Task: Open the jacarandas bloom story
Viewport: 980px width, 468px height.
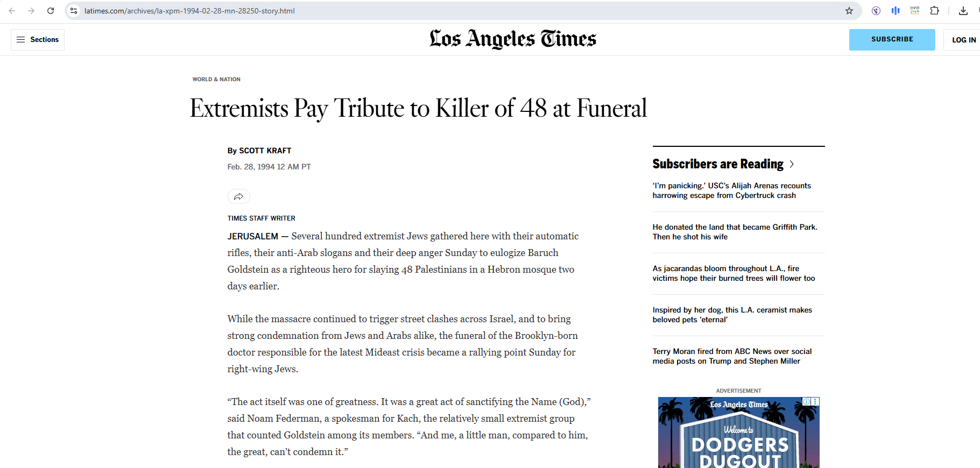Action: coord(734,273)
